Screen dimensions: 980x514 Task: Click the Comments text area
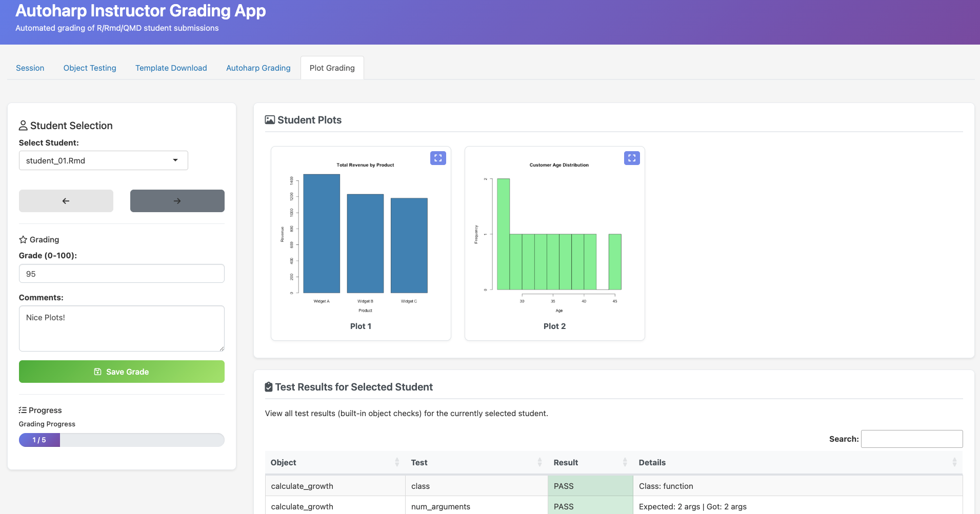[x=122, y=328]
